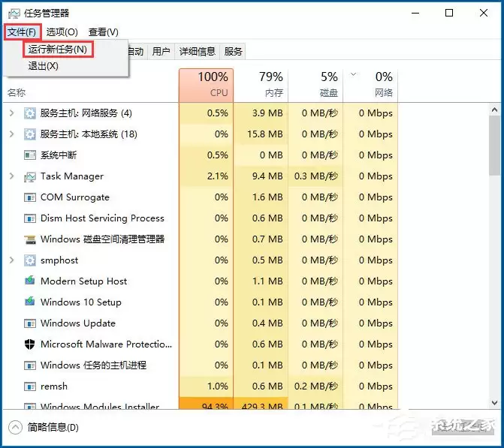
Task: Click the 15.8 MB memory value
Action: coord(265,134)
